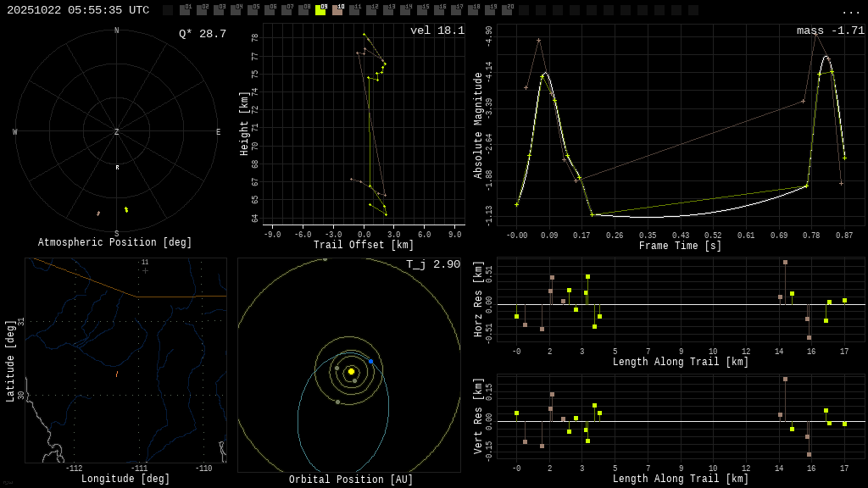
Task: Click the Atmospheric Position [deg] caption
Action: click(115, 243)
